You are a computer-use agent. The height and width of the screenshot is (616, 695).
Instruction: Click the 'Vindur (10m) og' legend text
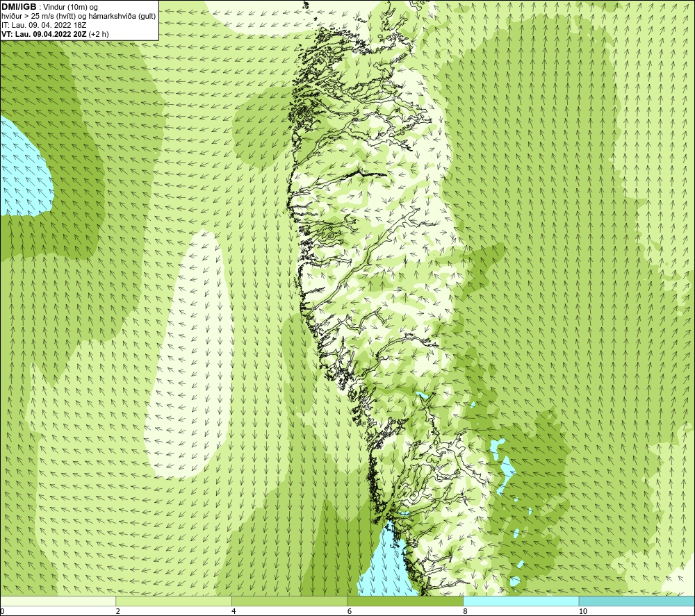(x=70, y=8)
